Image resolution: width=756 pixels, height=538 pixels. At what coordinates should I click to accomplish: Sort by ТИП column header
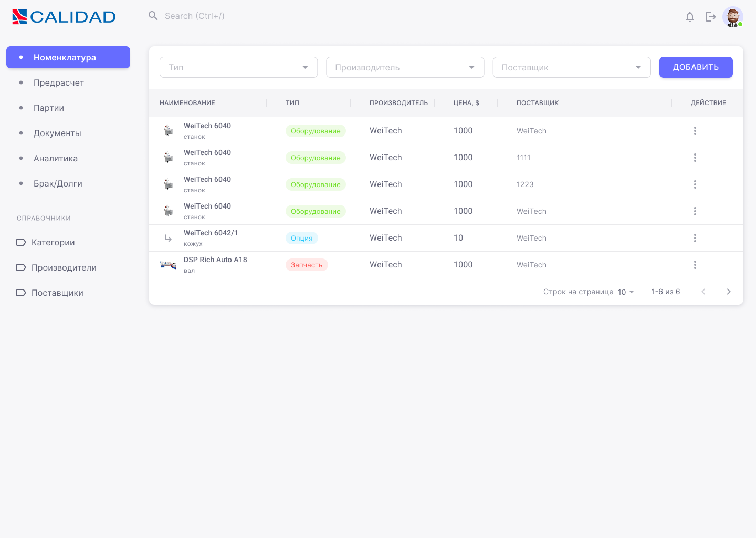(x=292, y=103)
